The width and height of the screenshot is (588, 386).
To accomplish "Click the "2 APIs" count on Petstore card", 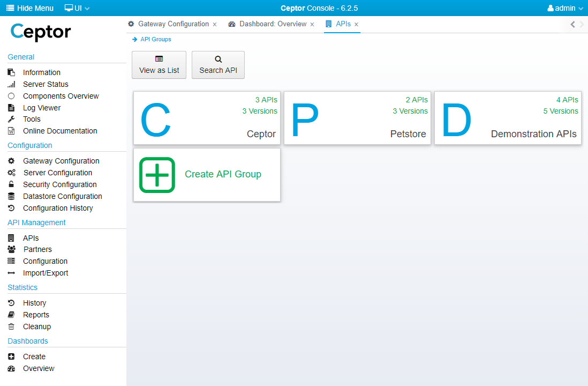I will point(417,100).
